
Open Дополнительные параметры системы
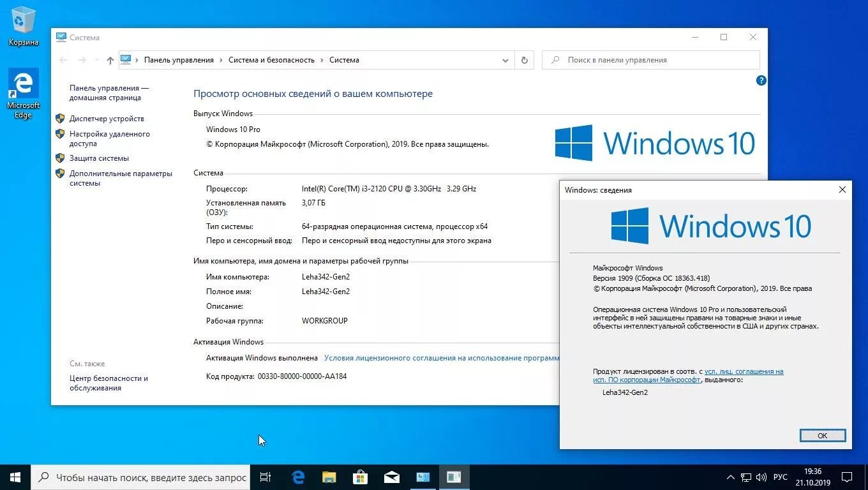[x=121, y=178]
